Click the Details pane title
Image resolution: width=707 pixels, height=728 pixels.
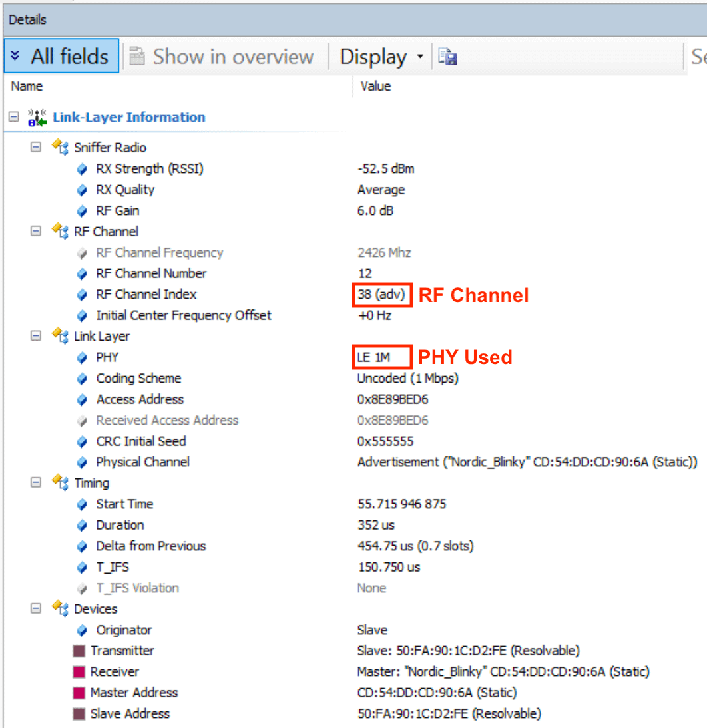[27, 19]
